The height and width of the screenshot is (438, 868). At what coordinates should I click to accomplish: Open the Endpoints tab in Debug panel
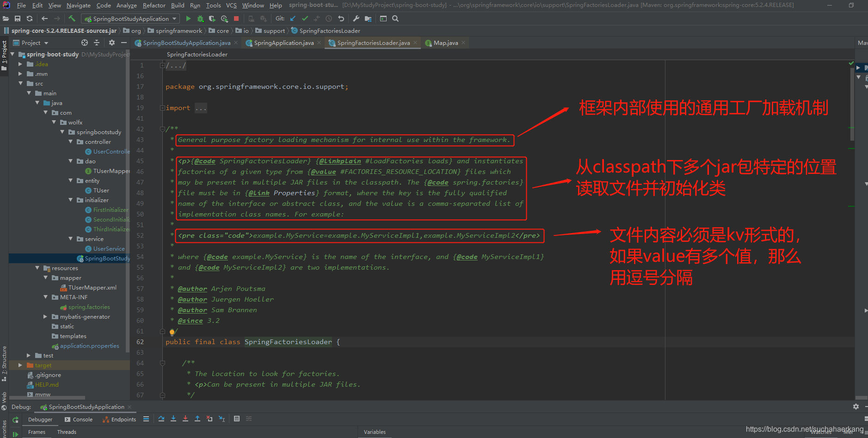(x=119, y=419)
